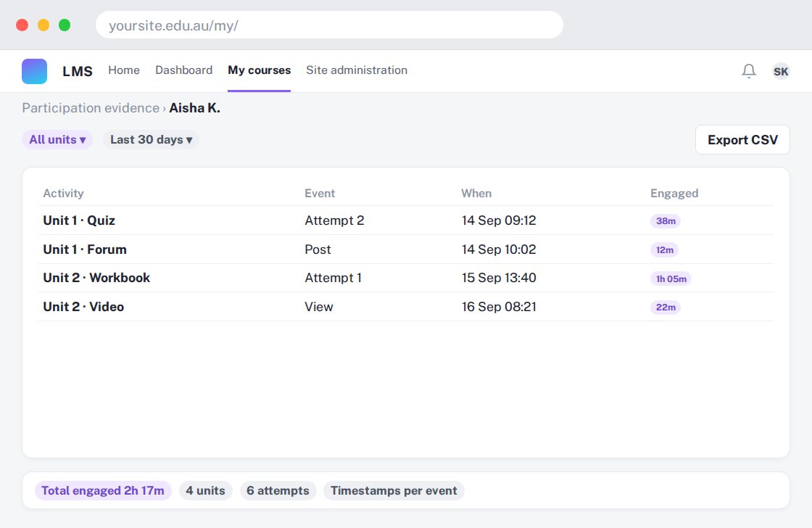Open the Last 30 days date filter
Viewport: 812px width, 528px height.
pyautogui.click(x=152, y=139)
